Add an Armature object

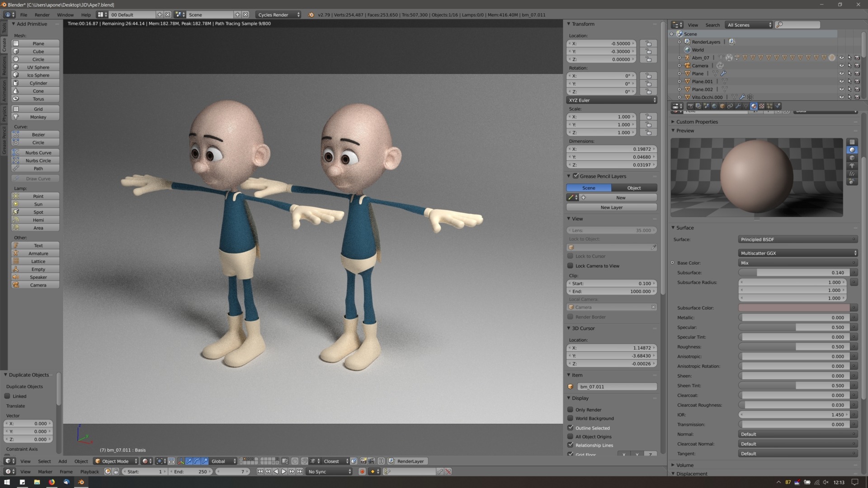click(35, 253)
